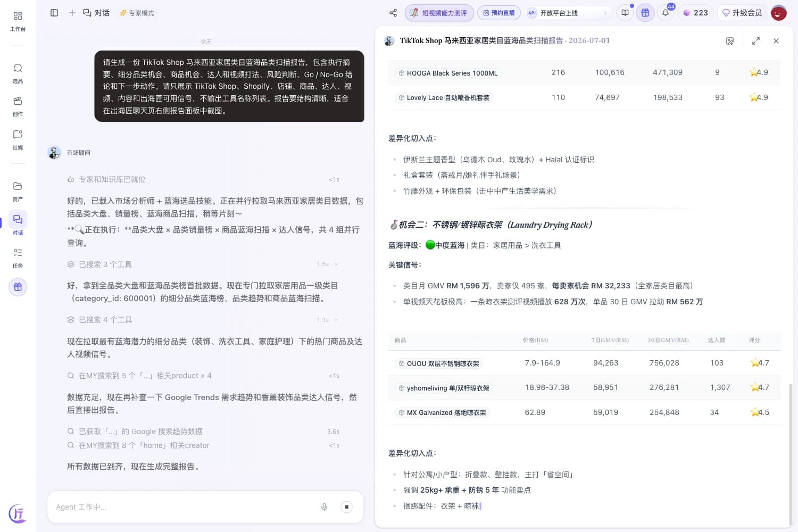Open the 对话 tab at top

point(97,13)
